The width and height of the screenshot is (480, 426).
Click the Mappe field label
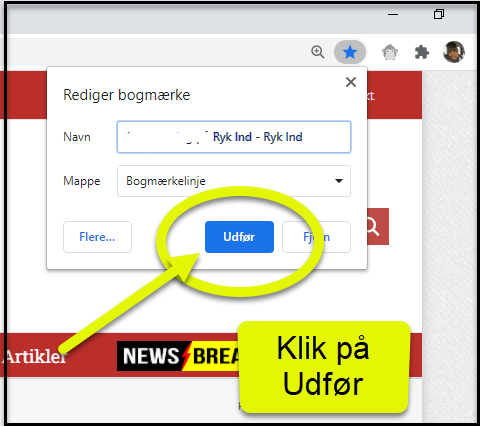(82, 181)
